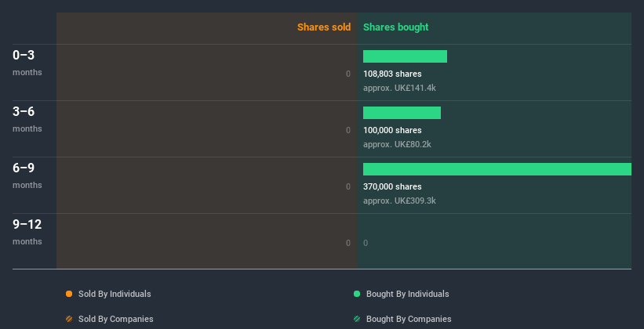Select the 0–3 months green bar
Image resolution: width=644 pixels, height=329 pixels.
click(405, 56)
